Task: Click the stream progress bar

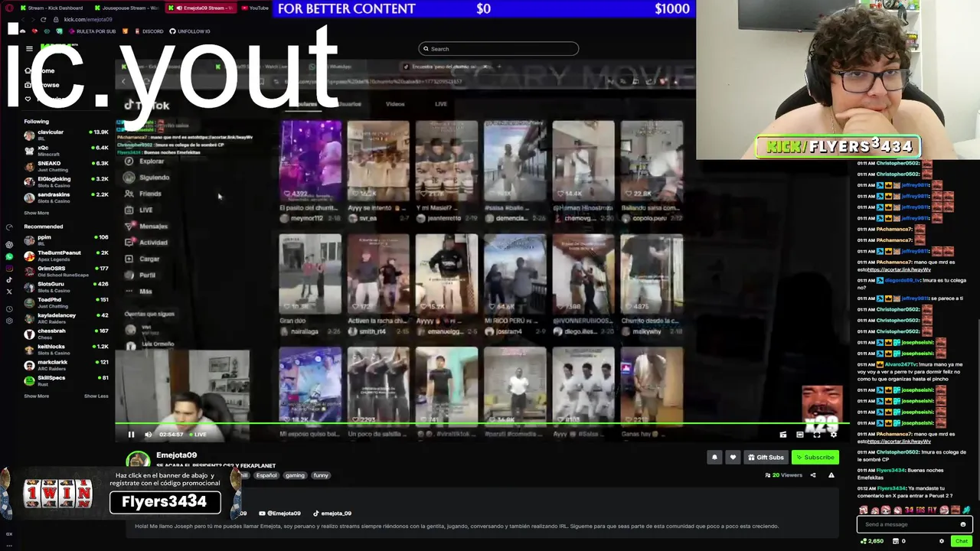Action: click(x=482, y=423)
